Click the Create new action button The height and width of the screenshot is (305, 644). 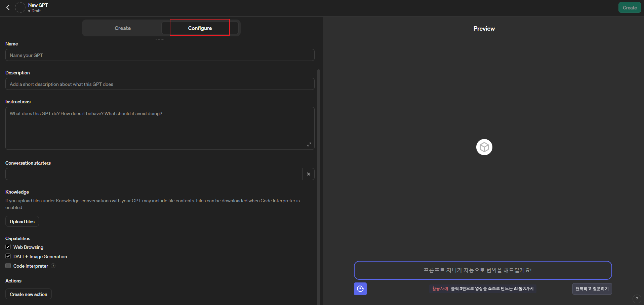(29, 294)
